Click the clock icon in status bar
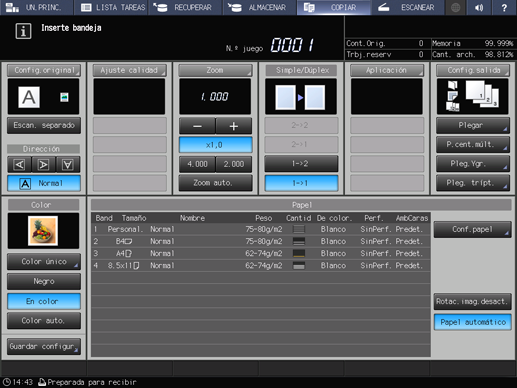The width and height of the screenshot is (517, 388). [x=6, y=382]
